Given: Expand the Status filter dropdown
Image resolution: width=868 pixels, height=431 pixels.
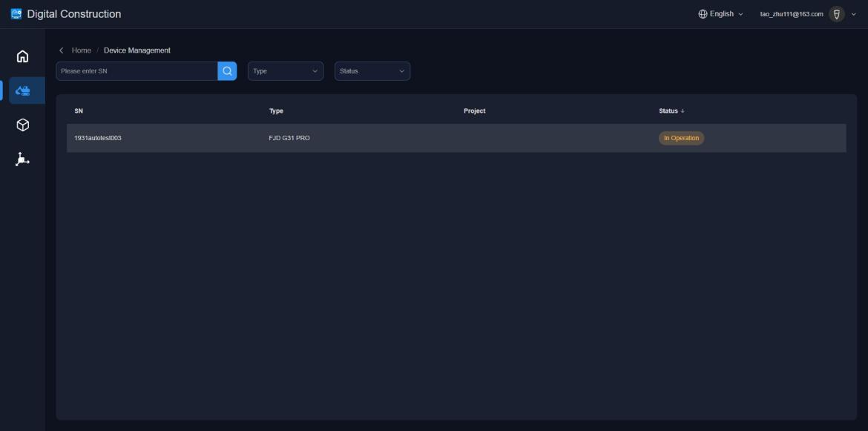Looking at the screenshot, I should tap(372, 71).
